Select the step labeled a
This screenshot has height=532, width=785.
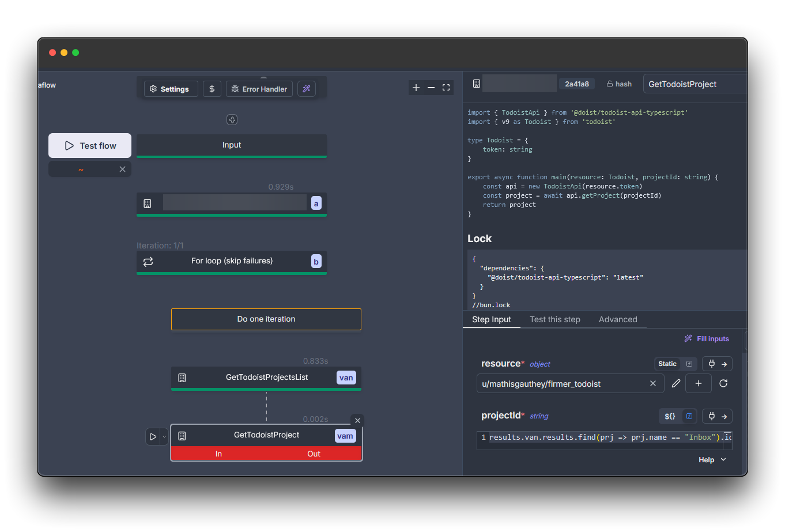(x=232, y=203)
